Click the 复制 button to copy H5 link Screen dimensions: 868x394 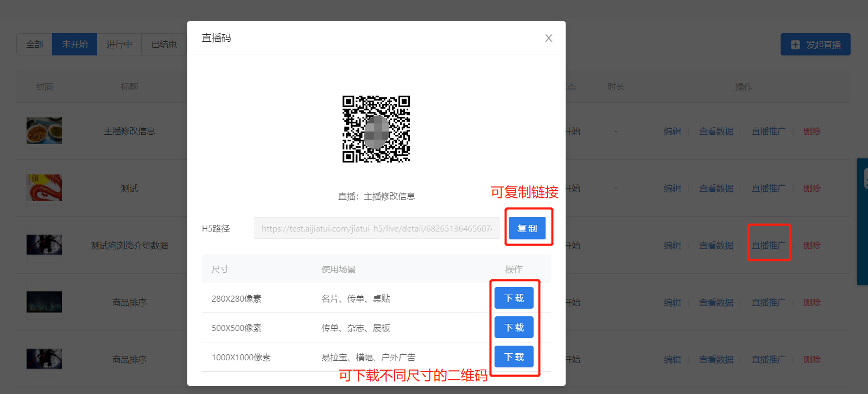(x=527, y=228)
